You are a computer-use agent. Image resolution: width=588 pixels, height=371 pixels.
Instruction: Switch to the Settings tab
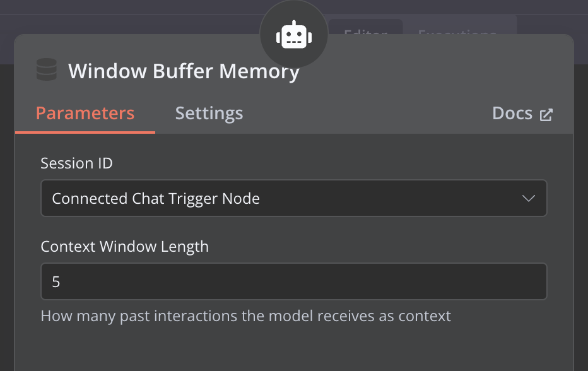(x=209, y=114)
